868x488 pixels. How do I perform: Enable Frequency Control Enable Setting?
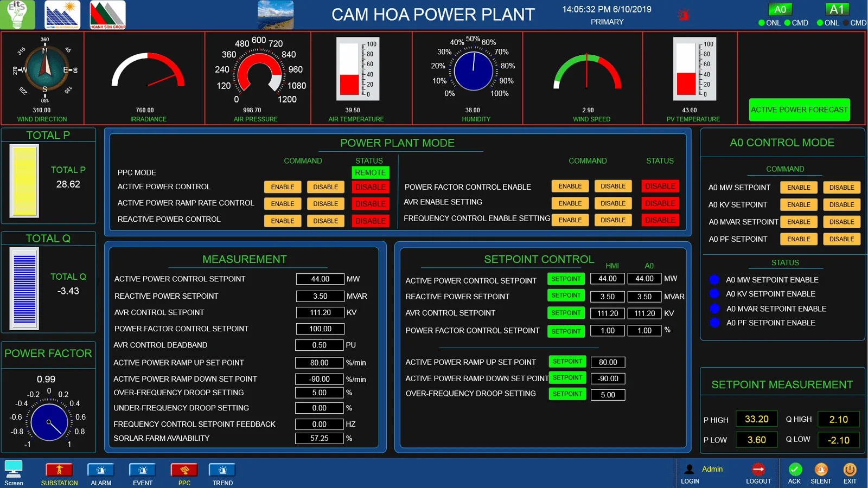[x=570, y=220]
